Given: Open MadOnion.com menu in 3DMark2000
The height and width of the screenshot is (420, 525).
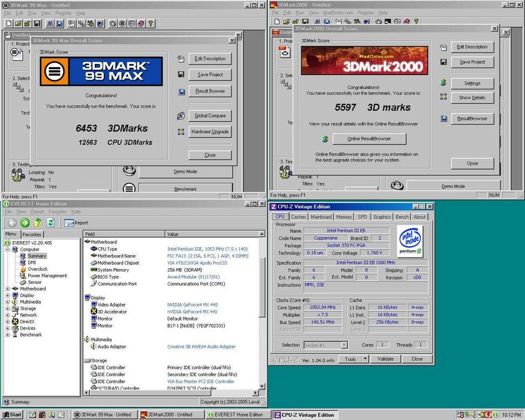Looking at the screenshot, I should (x=338, y=13).
